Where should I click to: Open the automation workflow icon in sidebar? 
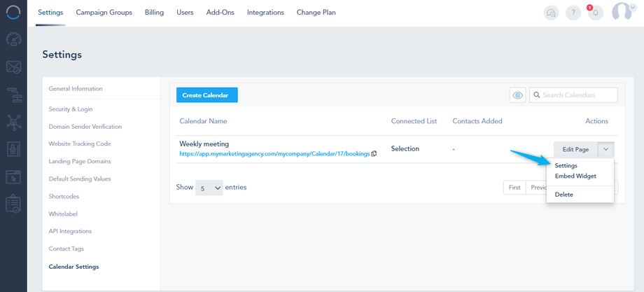(x=13, y=95)
